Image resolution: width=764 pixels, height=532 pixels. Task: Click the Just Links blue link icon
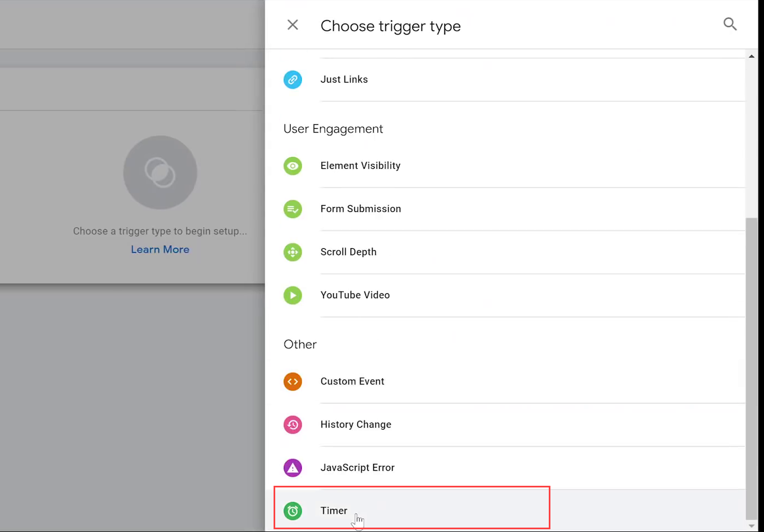coord(293,80)
